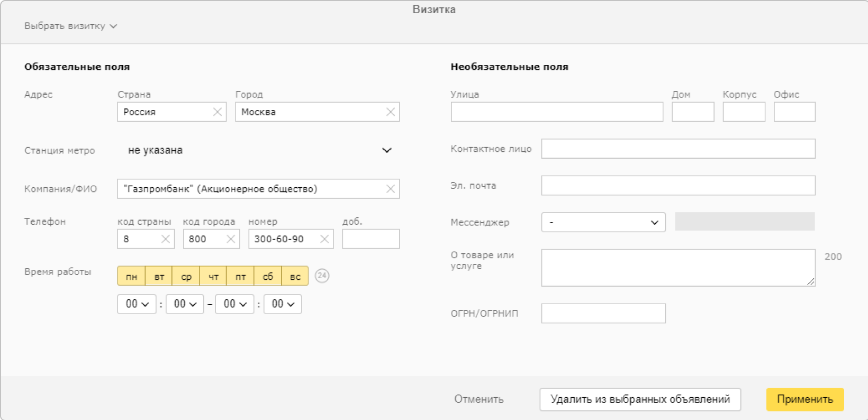The image size is (868, 420).
Task: Clear the код страны phone field
Action: (x=165, y=239)
